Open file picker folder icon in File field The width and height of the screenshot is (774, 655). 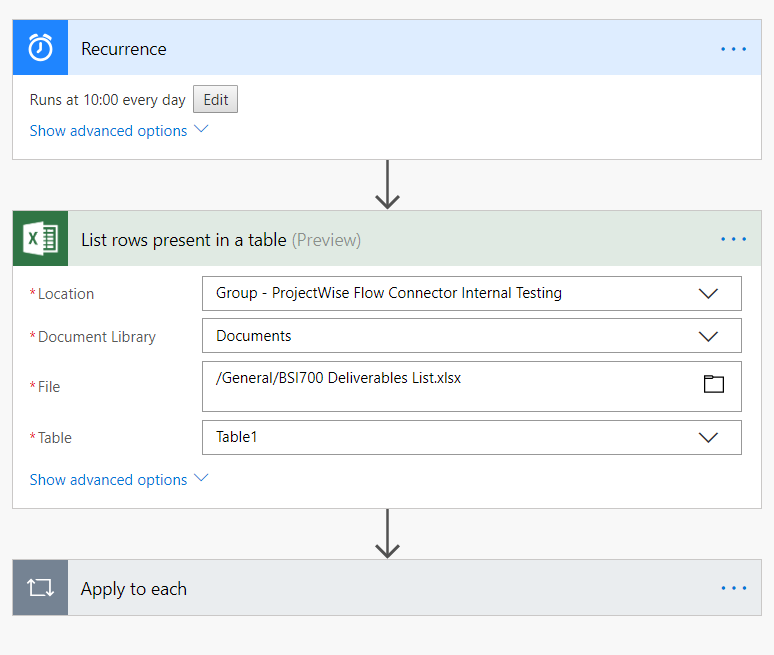pyautogui.click(x=713, y=384)
